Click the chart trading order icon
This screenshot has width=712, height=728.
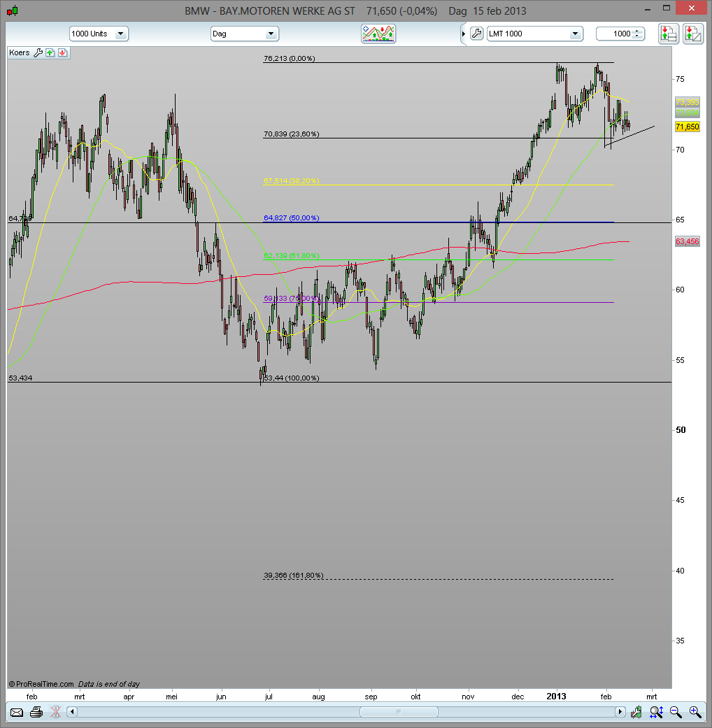point(692,34)
